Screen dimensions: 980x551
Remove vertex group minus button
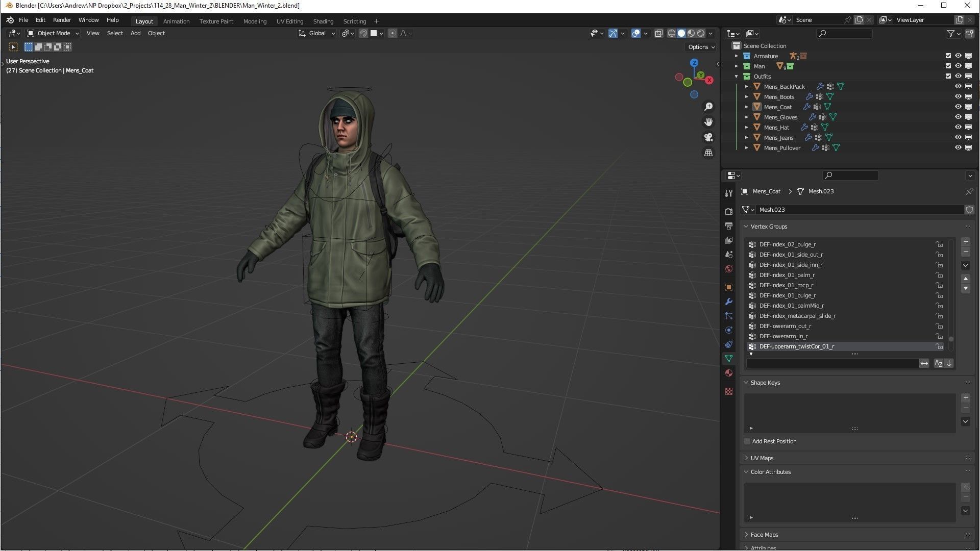[966, 252]
